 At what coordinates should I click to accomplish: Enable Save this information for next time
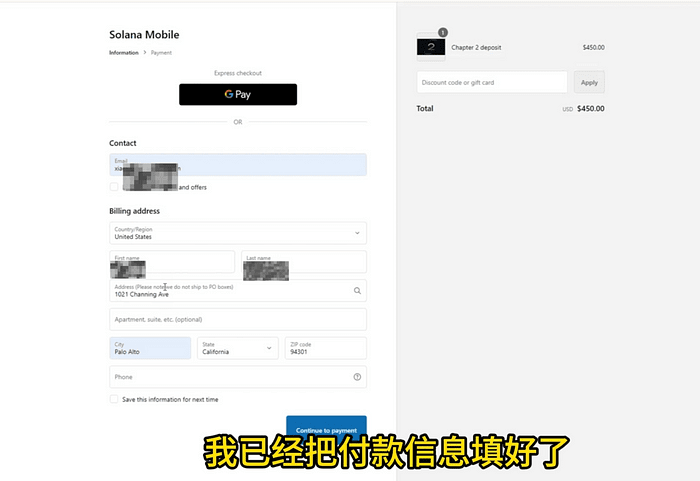[114, 399]
